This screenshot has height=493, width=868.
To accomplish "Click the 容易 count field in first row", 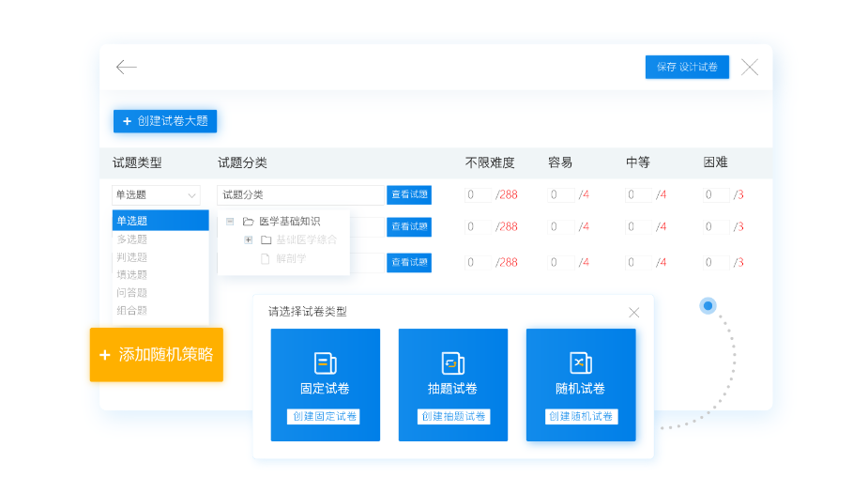I will tap(561, 195).
